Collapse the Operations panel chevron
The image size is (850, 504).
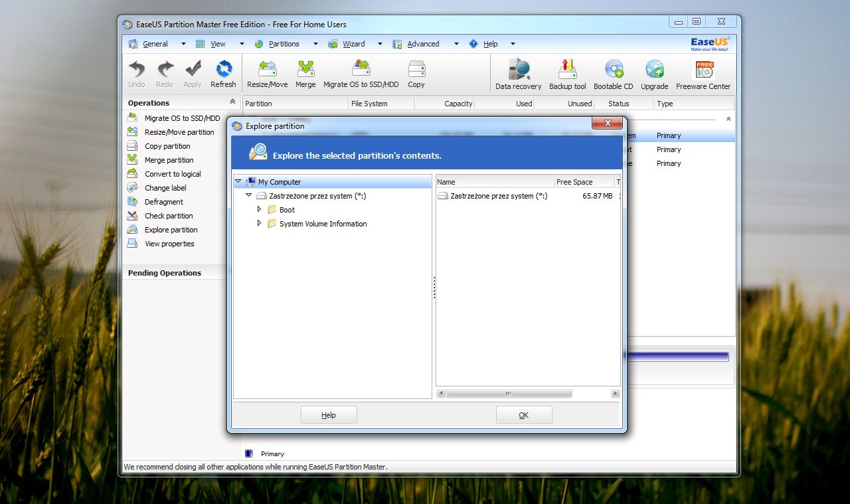click(232, 102)
